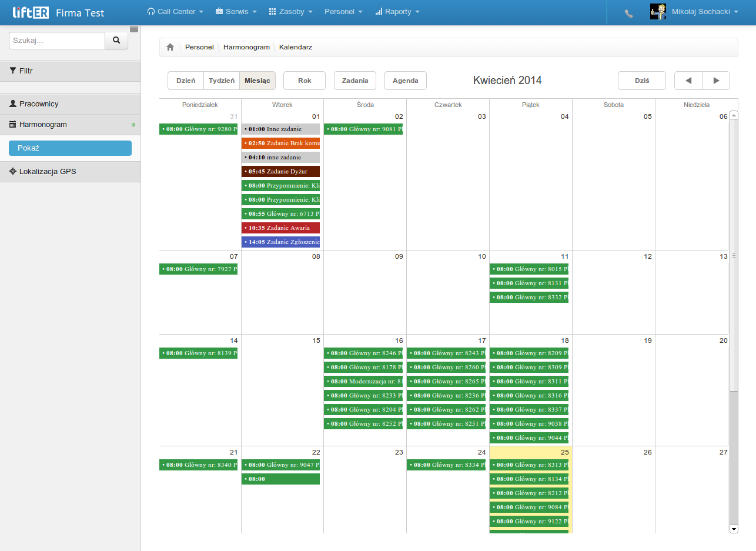Open the Serwis dropdown menu
The width and height of the screenshot is (756, 551).
(x=236, y=12)
